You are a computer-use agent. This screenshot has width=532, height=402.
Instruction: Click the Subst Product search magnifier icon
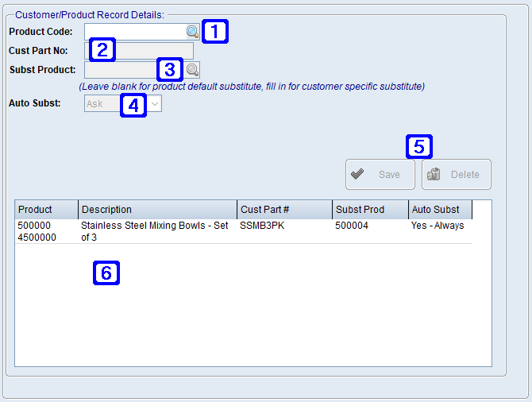[x=193, y=70]
